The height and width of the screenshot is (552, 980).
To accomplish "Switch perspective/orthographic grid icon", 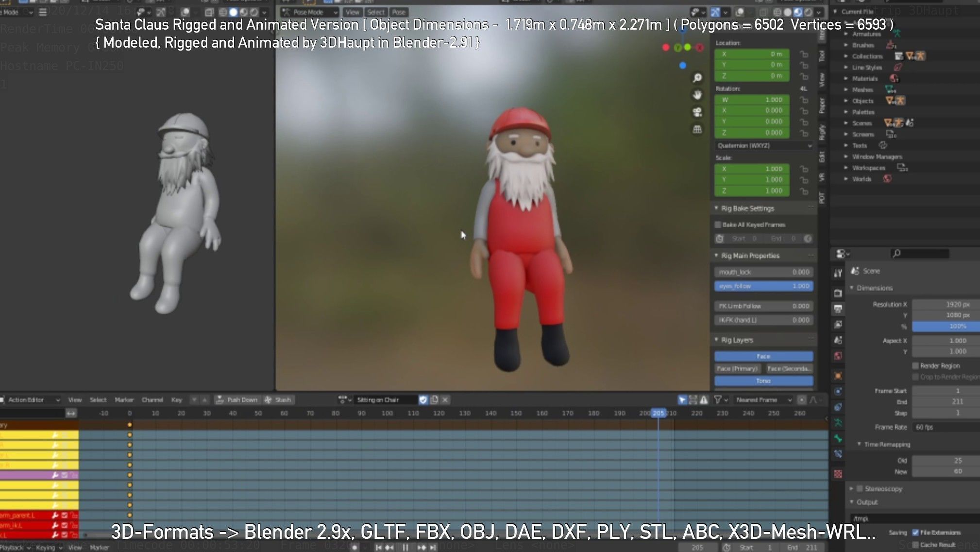I will [x=697, y=129].
